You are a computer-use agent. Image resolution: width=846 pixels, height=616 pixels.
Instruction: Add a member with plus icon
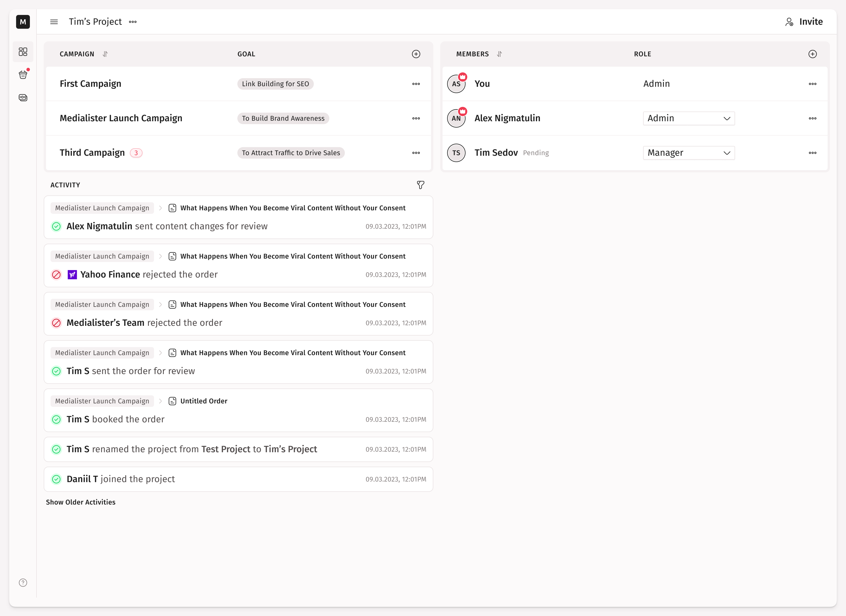tap(812, 54)
